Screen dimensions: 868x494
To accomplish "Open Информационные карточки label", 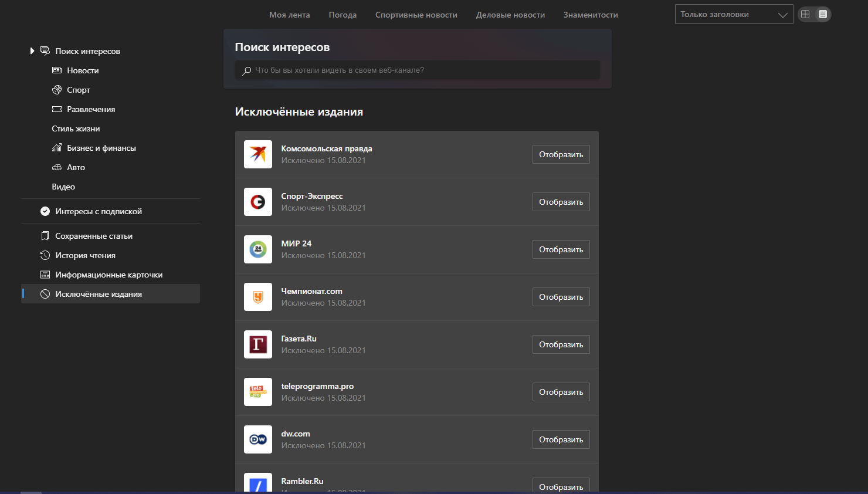I will 109,275.
